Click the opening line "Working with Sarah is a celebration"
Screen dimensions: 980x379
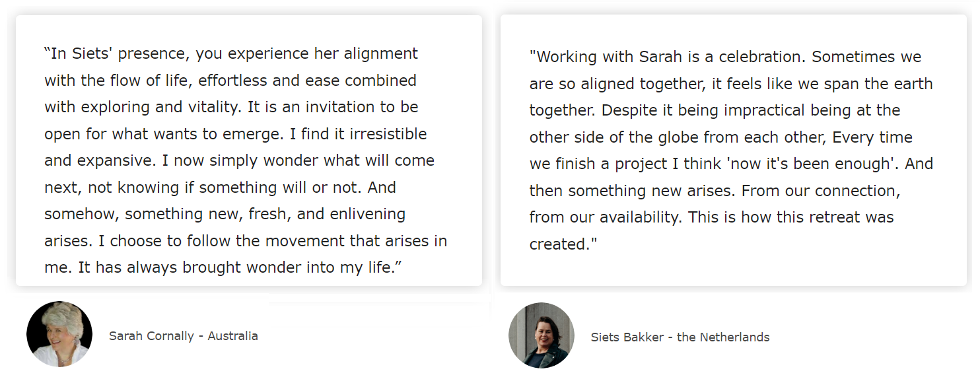pyautogui.click(x=666, y=57)
